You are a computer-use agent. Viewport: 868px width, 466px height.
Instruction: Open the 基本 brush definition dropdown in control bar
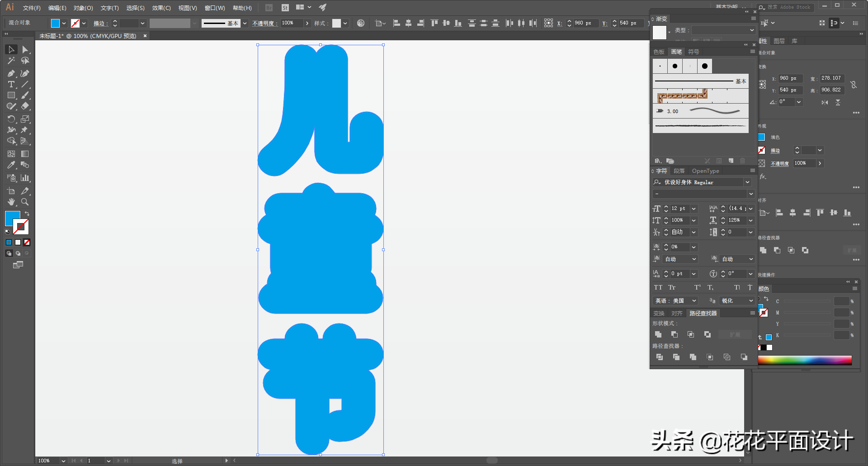click(x=245, y=23)
